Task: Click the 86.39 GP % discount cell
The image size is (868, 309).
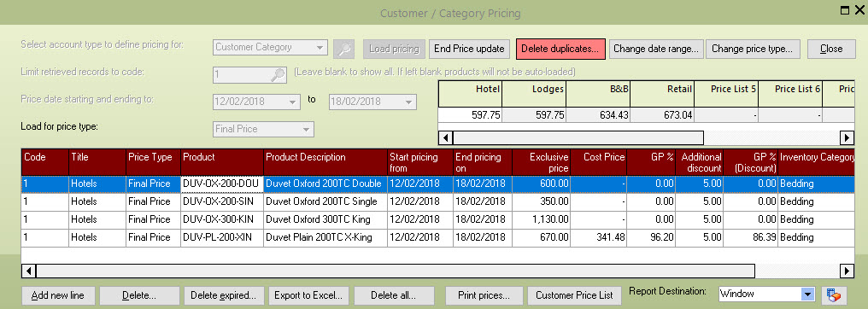Action: [x=751, y=237]
